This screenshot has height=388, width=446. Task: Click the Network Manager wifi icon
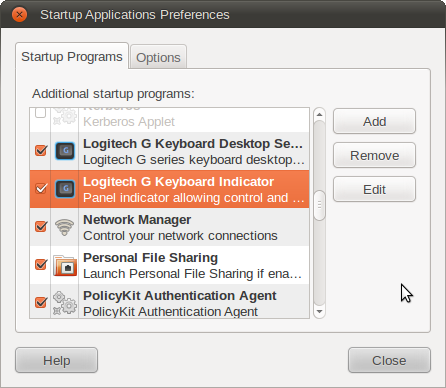coord(65,227)
